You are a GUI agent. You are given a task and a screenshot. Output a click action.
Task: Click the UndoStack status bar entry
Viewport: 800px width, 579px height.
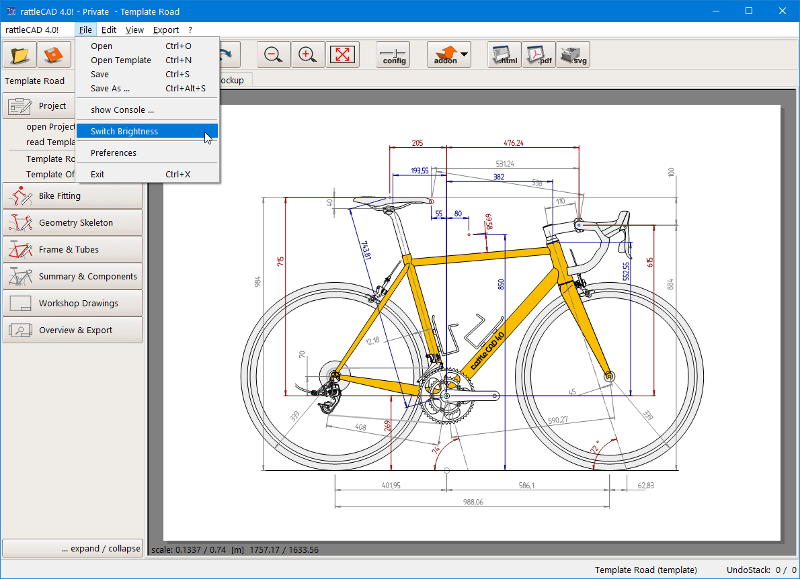(x=761, y=570)
